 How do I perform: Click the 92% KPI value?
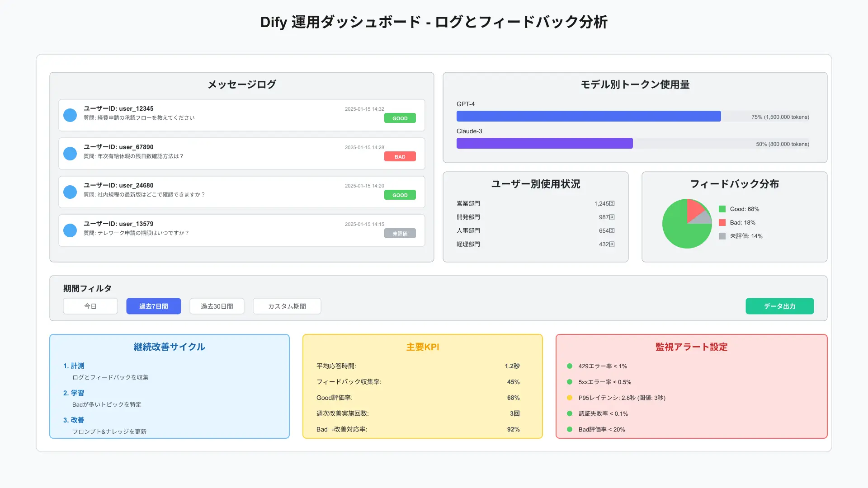point(514,429)
